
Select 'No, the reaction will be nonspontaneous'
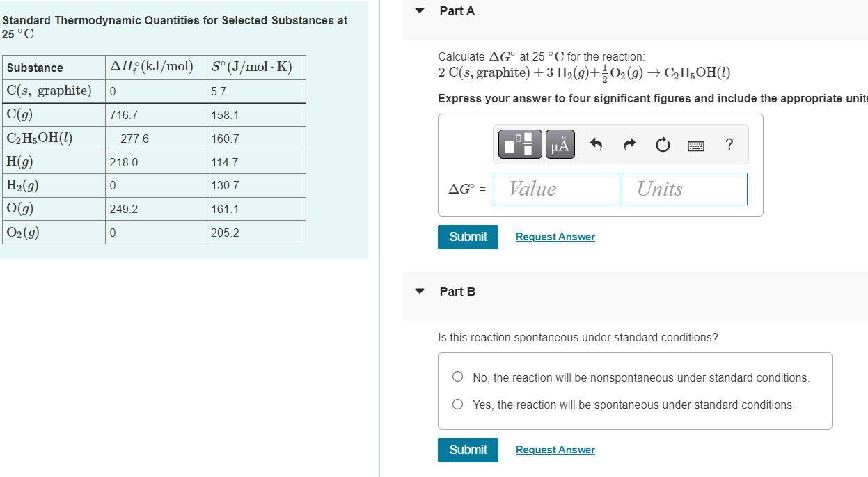coord(457,376)
